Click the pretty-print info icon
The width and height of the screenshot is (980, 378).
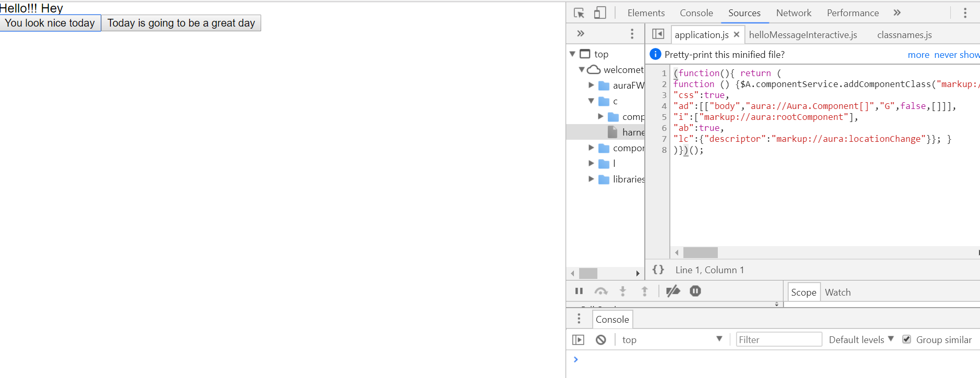[655, 54]
